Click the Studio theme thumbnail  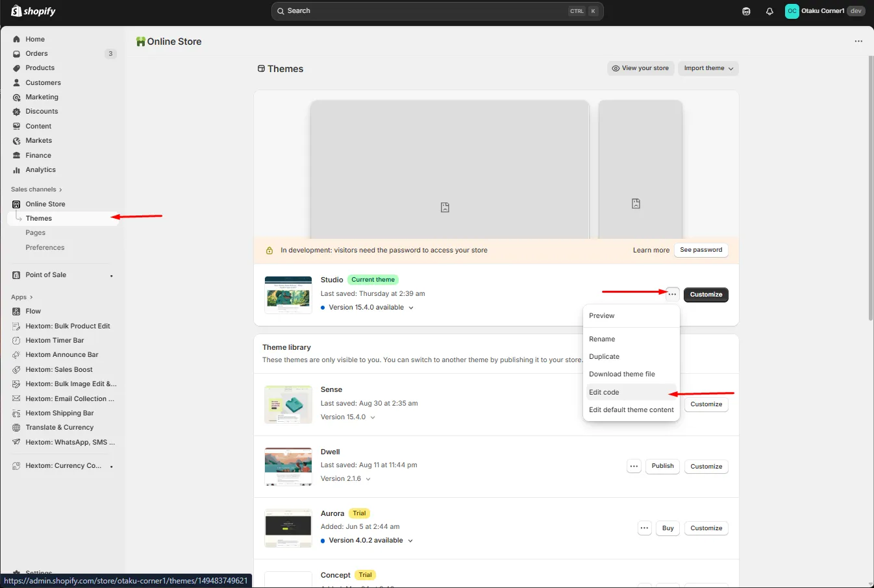coord(288,295)
